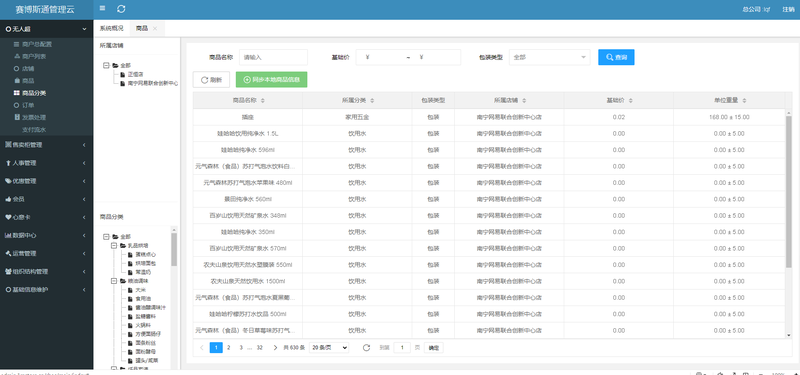
Task: Expand the 数据中心 sidebar section
Action: point(46,235)
